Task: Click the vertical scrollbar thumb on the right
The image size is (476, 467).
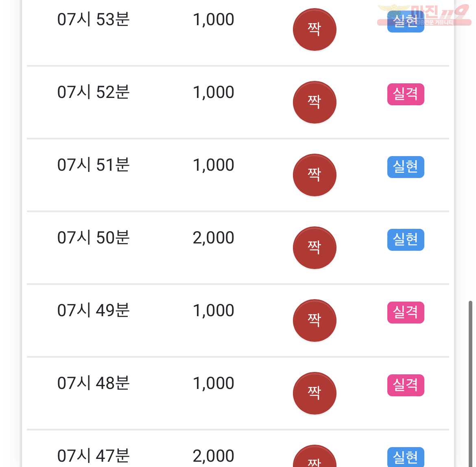Action: (x=470, y=384)
